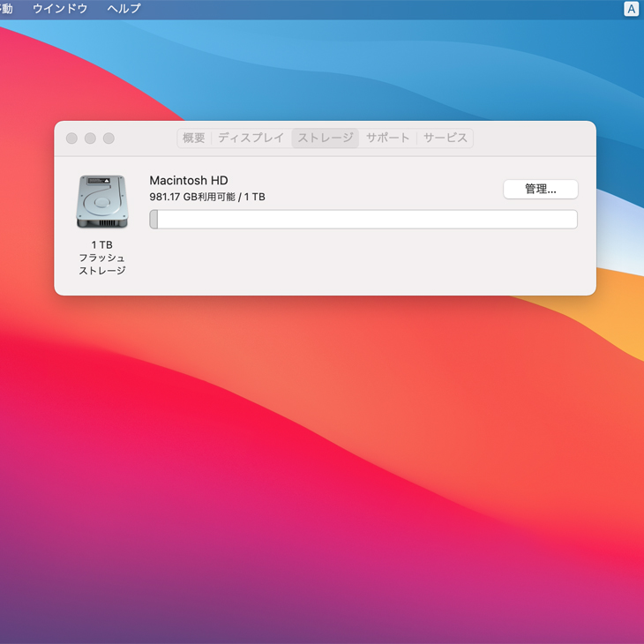
Task: Open the ウインドウ menu
Action: (60, 9)
